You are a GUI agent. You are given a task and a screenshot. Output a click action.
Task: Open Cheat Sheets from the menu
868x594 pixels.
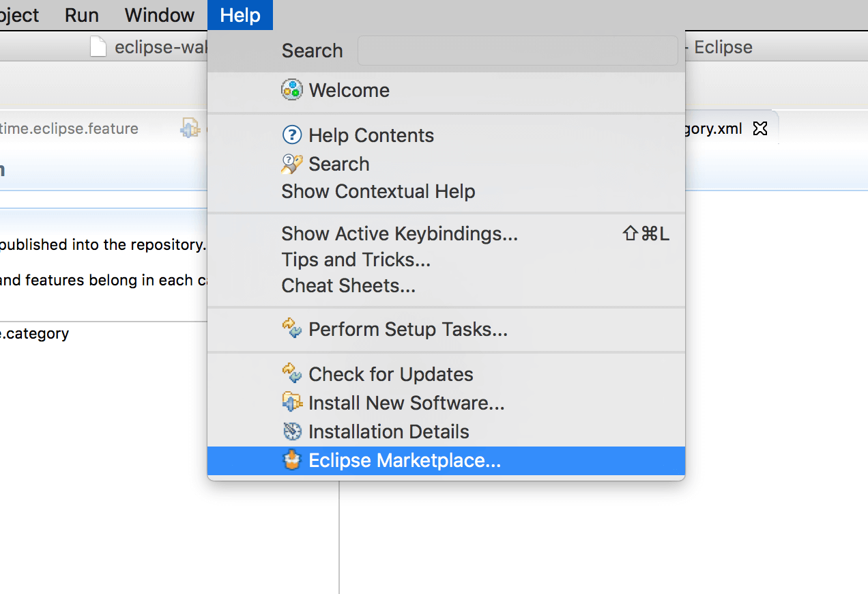point(446,285)
